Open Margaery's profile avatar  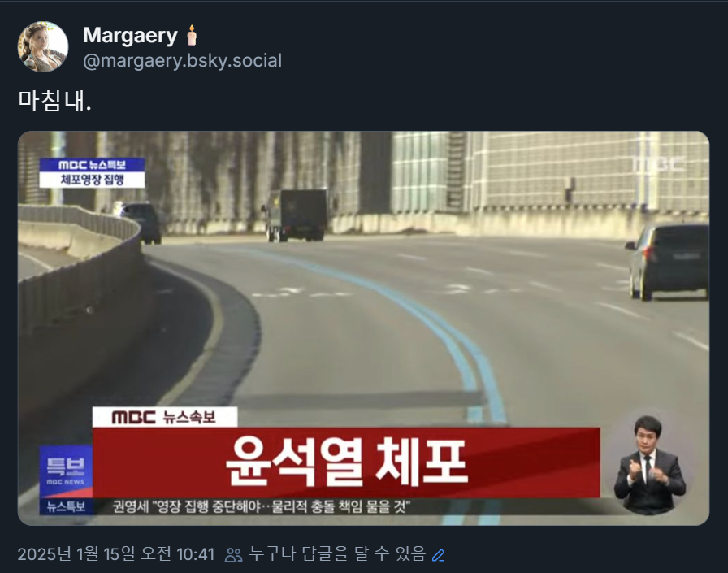(x=43, y=46)
